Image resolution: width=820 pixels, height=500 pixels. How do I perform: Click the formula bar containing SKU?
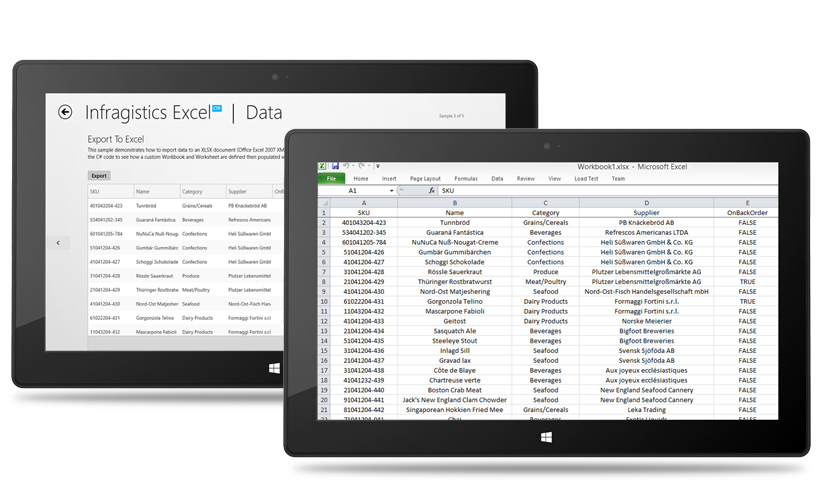click(x=608, y=191)
